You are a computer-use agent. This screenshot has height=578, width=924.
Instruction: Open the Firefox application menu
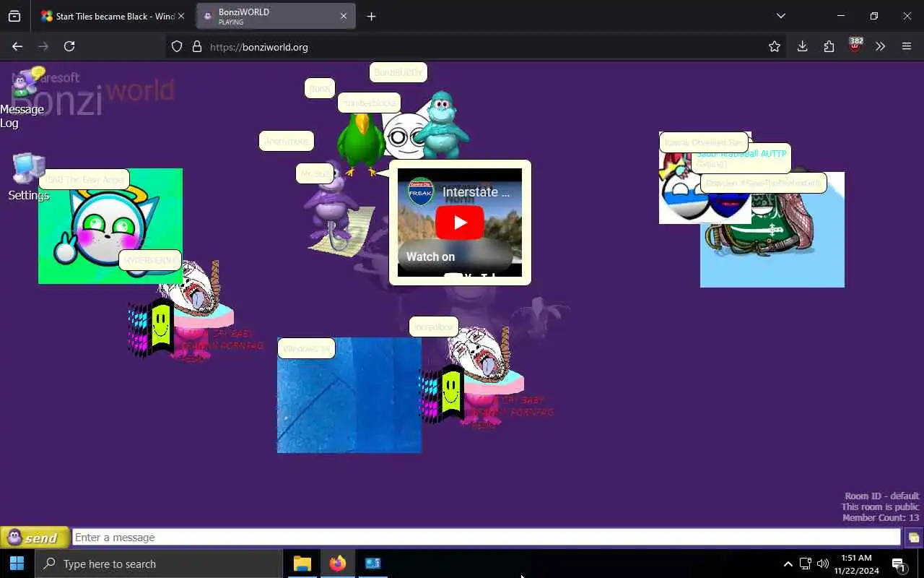point(907,46)
